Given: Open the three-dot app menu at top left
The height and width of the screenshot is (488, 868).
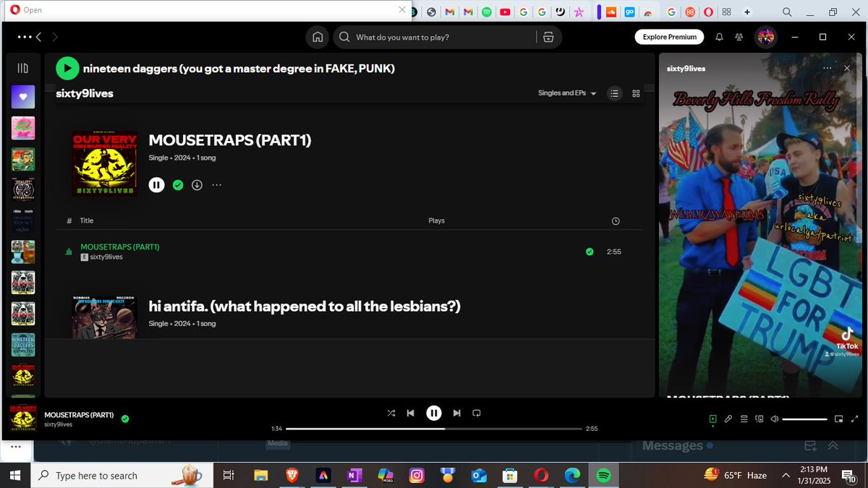Looking at the screenshot, I should [24, 37].
